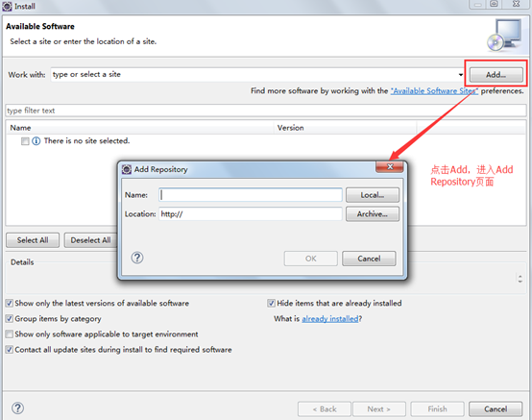
Task: Click the type filter text field
Action: (266, 111)
